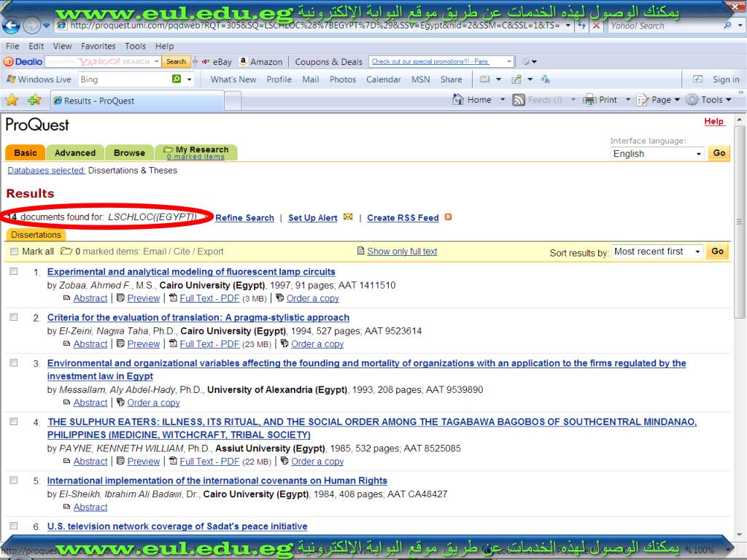Screen dimensions: 747x560
Task: Click Show only full text link
Action: (402, 252)
